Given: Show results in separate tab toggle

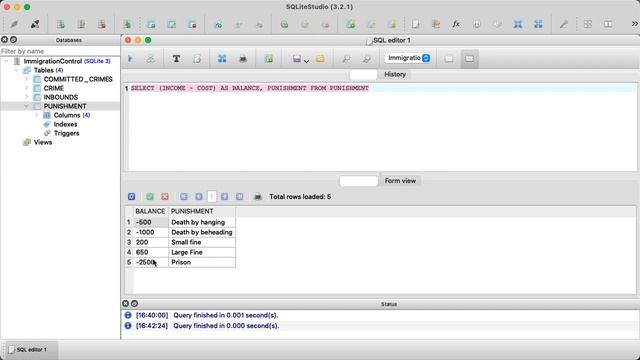Looking at the screenshot, I should tap(449, 59).
